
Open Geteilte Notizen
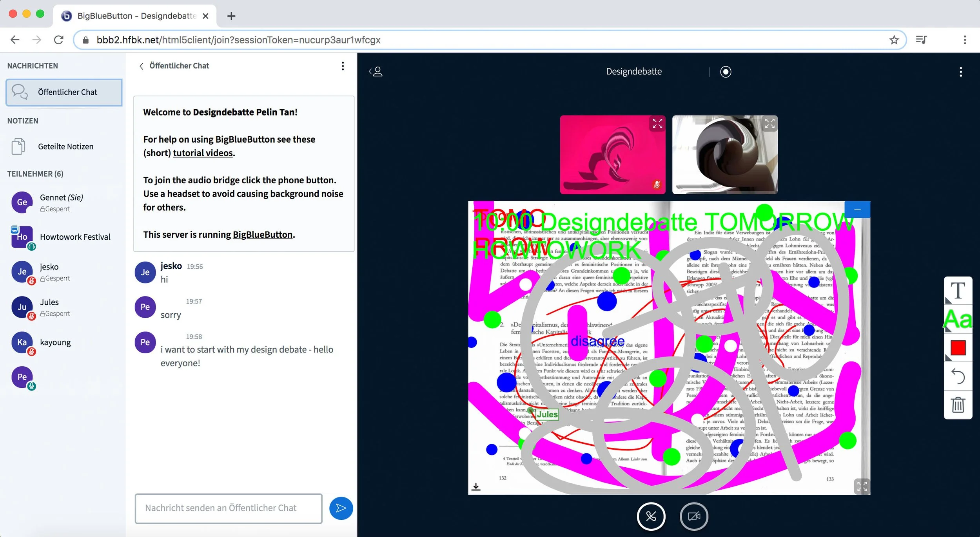(65, 146)
